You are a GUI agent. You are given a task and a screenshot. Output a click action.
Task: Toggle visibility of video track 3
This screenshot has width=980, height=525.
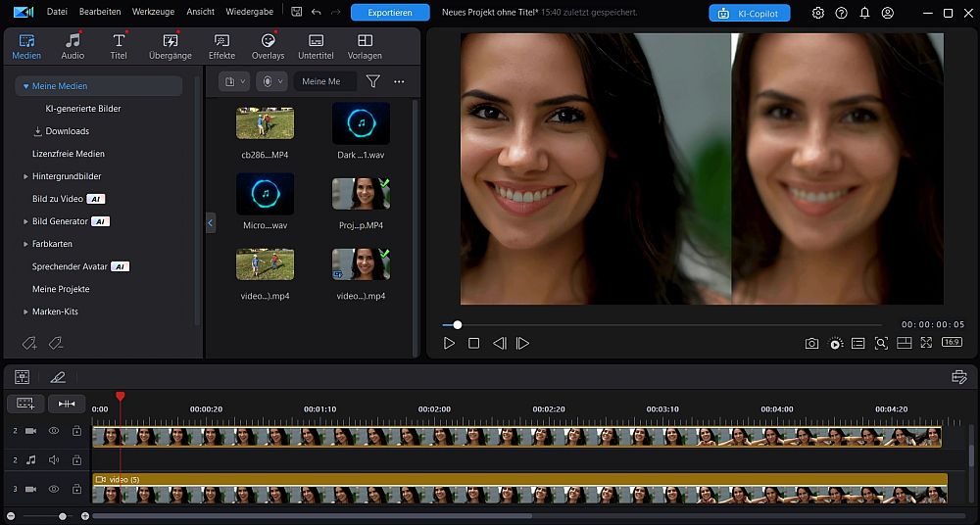54,489
